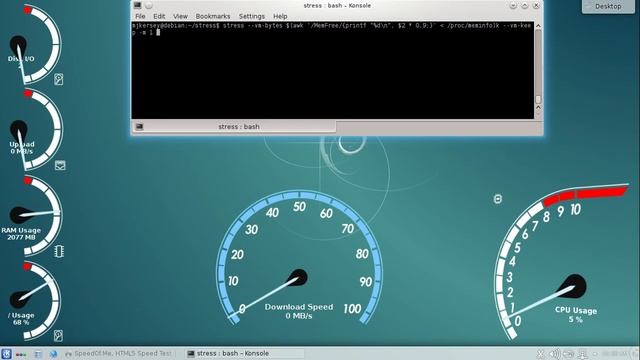Open the file manager taskbar icon

click(38, 354)
